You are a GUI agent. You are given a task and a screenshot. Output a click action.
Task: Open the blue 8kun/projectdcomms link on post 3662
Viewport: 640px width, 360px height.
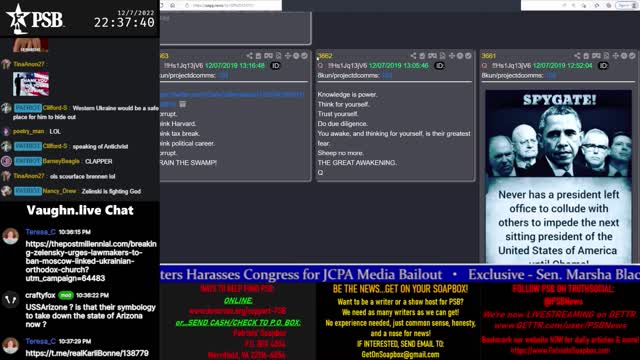(x=387, y=76)
